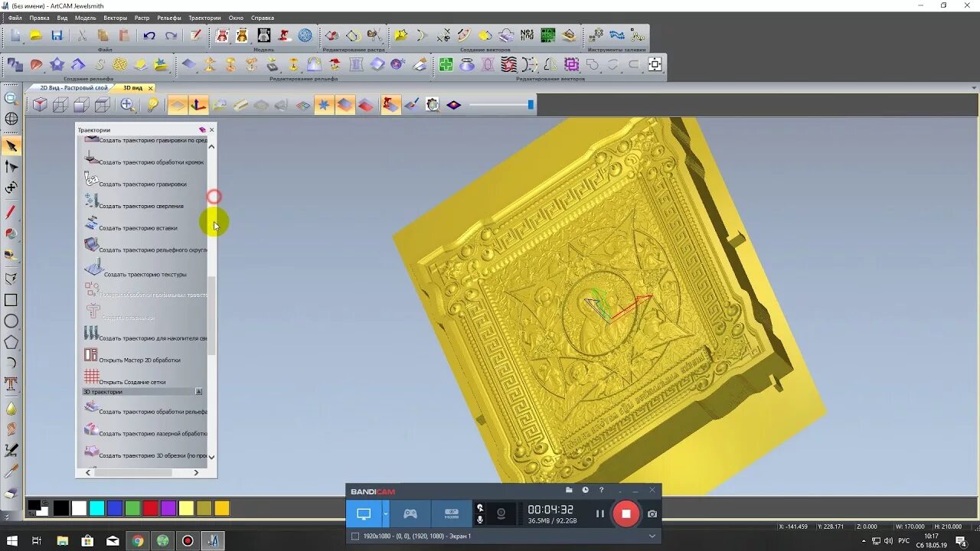Open the Рельефы menu
Viewport: 980px width, 551px height.
[x=169, y=18]
